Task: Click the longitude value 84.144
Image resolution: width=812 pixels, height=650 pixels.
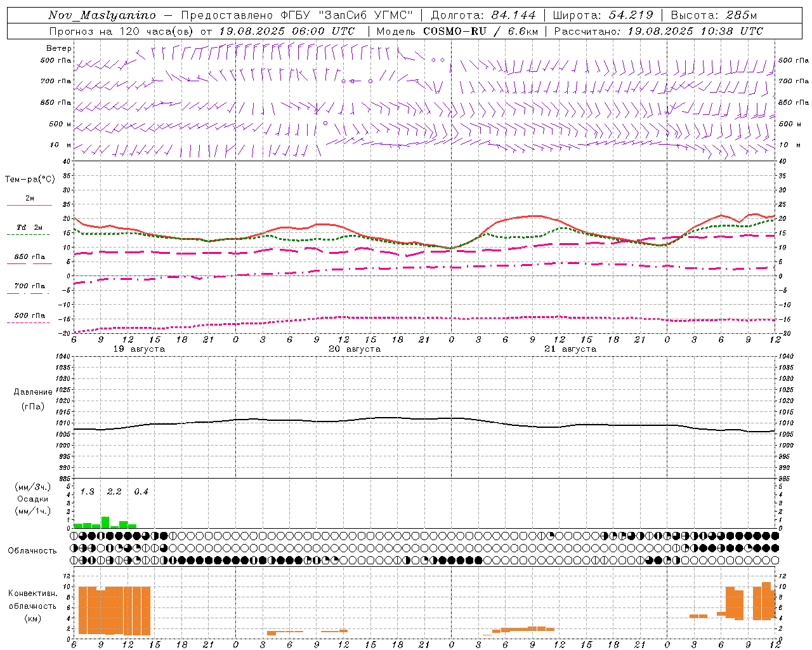Action: click(x=514, y=15)
